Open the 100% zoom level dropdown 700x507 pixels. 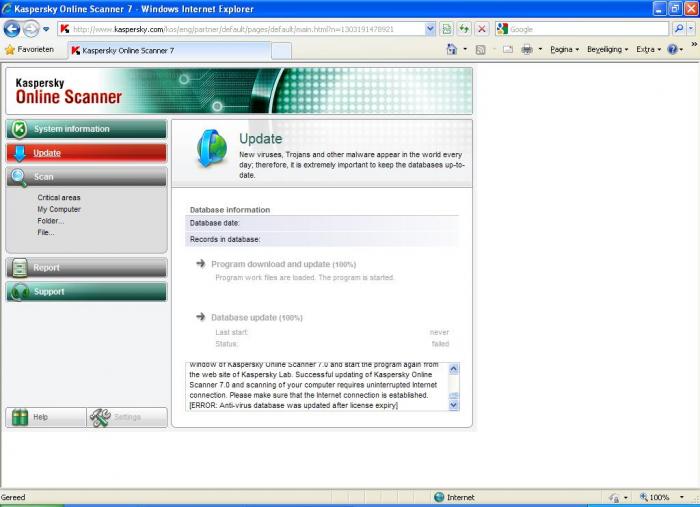[682, 497]
